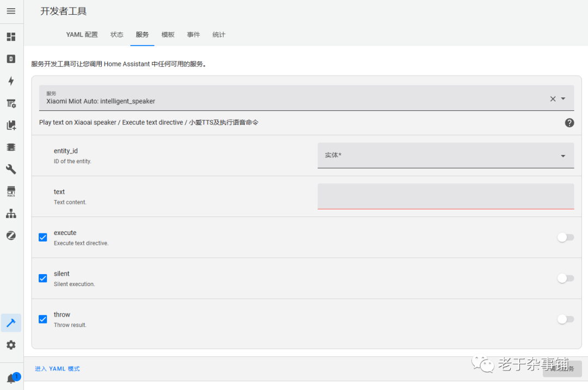Open the hamburger sidebar menu
588x390 pixels.
(x=11, y=11)
